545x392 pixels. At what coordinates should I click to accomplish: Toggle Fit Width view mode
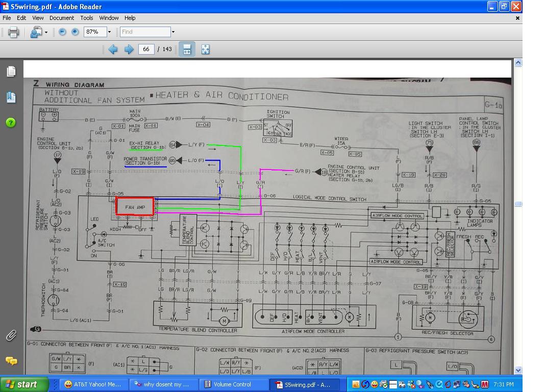[x=187, y=50]
